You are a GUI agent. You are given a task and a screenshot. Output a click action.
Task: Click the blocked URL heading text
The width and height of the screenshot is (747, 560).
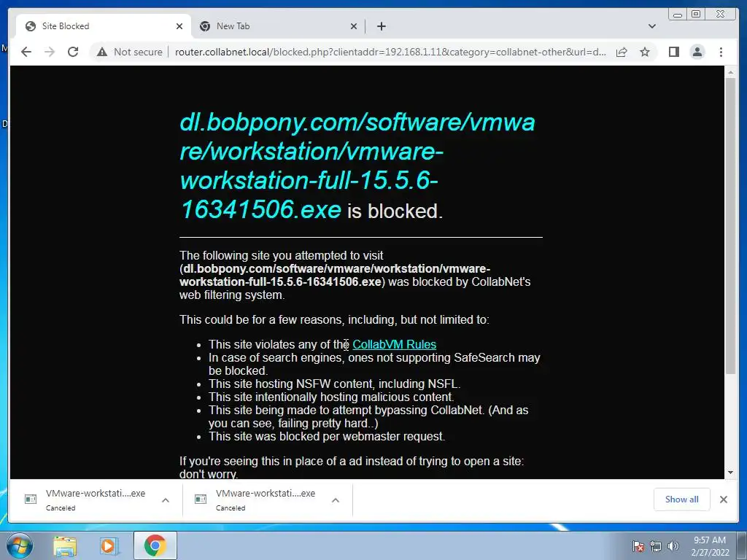click(x=357, y=166)
